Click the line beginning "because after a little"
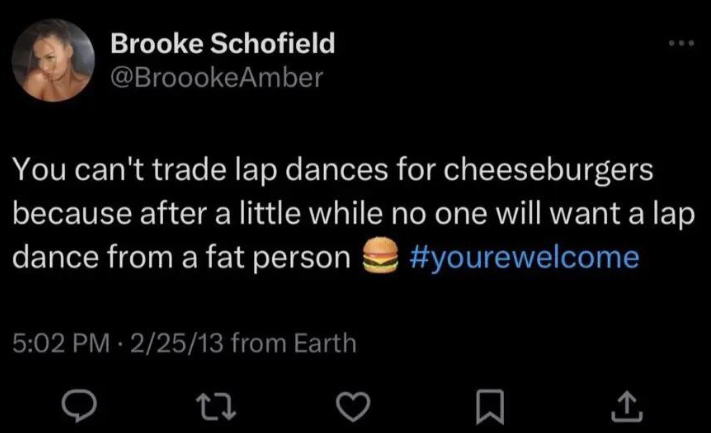 pyautogui.click(x=352, y=214)
